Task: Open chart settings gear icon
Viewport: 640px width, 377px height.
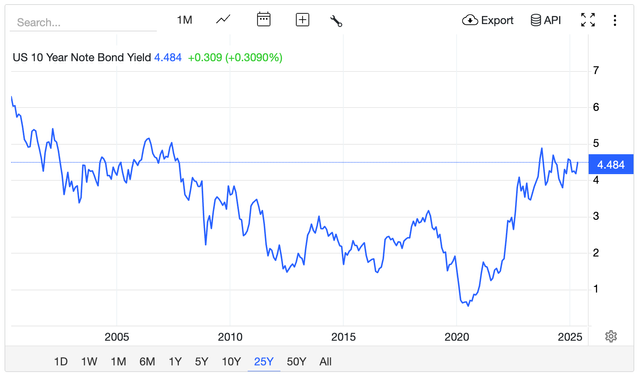Action: coord(611,337)
